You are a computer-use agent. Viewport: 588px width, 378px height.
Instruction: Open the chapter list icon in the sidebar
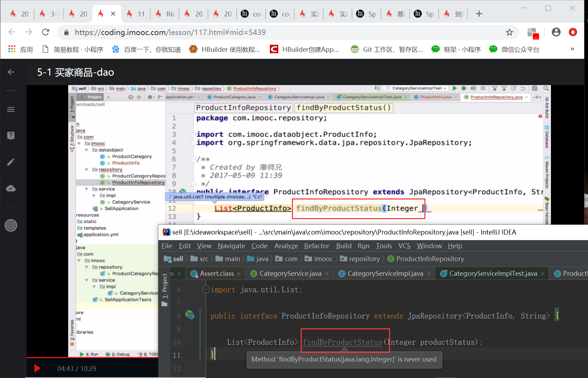[x=11, y=110]
